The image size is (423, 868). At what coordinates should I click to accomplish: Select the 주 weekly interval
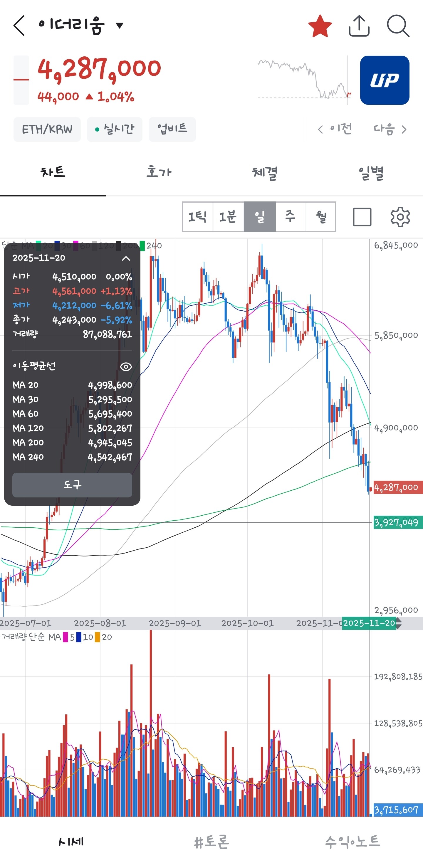(290, 217)
